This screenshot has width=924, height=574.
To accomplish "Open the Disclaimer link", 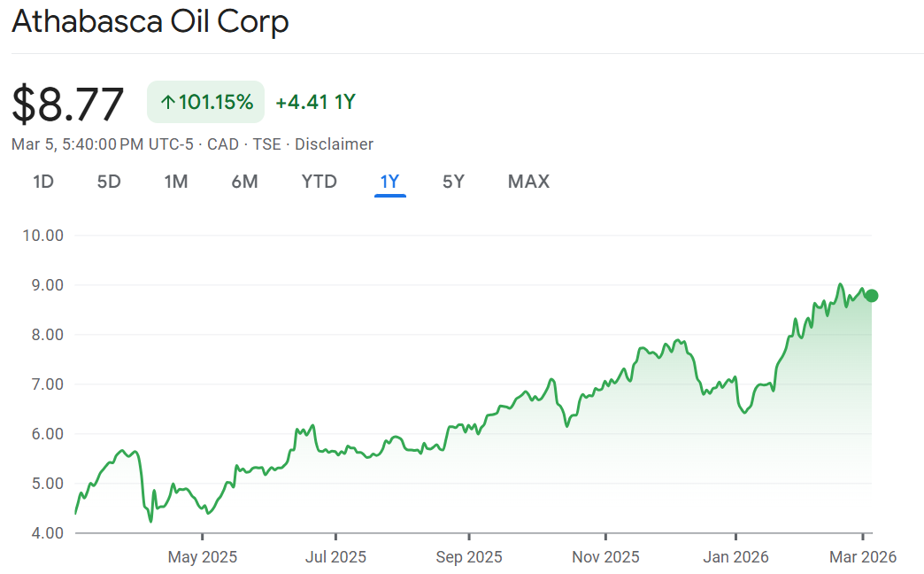I will click(x=334, y=144).
